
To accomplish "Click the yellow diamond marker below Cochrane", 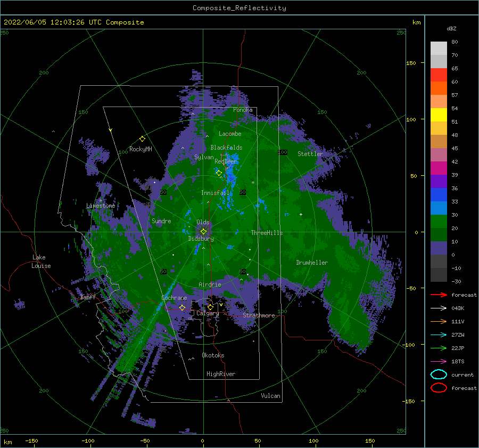I will pyautogui.click(x=182, y=307).
